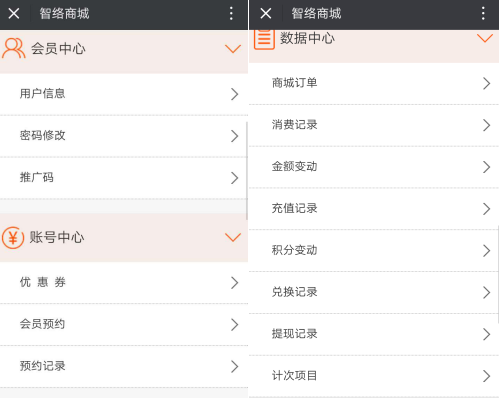Select the 推广码 entry

(124, 178)
